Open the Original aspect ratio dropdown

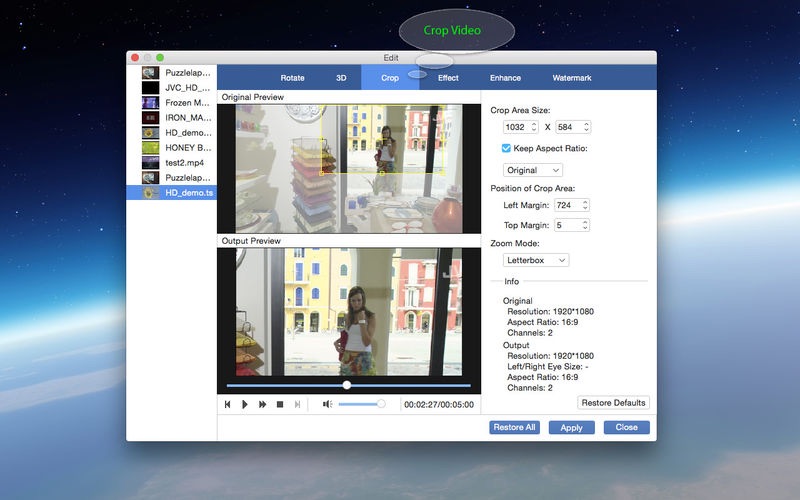point(533,170)
